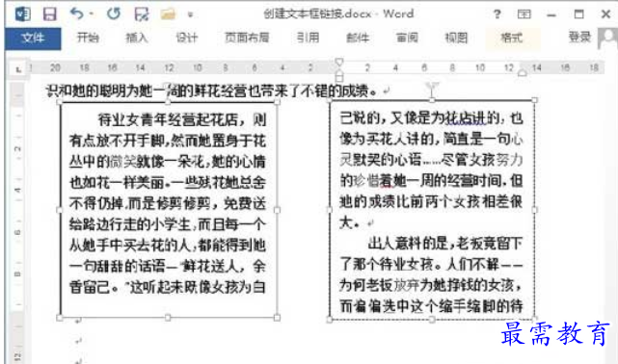The height and width of the screenshot is (364, 618).
Task: Redo or repeat the last action
Action: 114,13
